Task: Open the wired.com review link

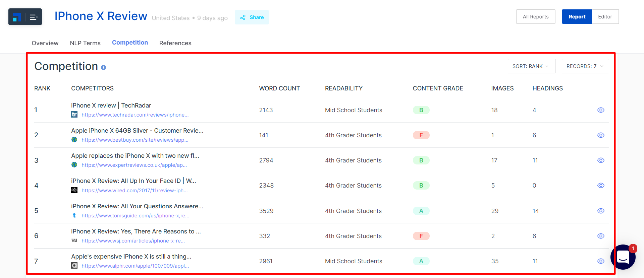Action: click(135, 191)
